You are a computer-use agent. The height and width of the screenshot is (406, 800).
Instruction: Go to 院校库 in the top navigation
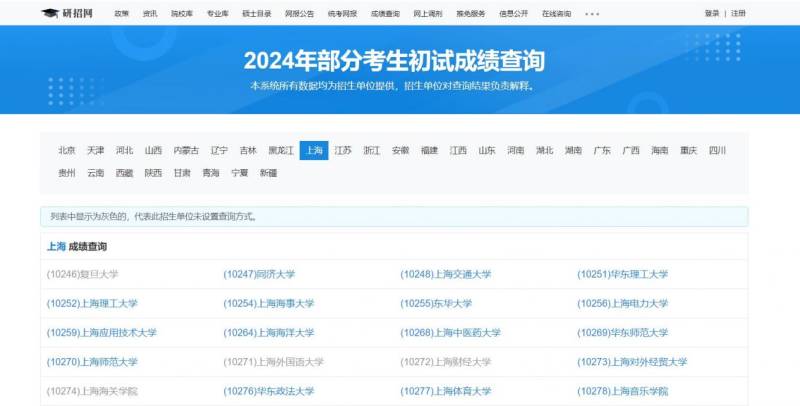coord(182,14)
